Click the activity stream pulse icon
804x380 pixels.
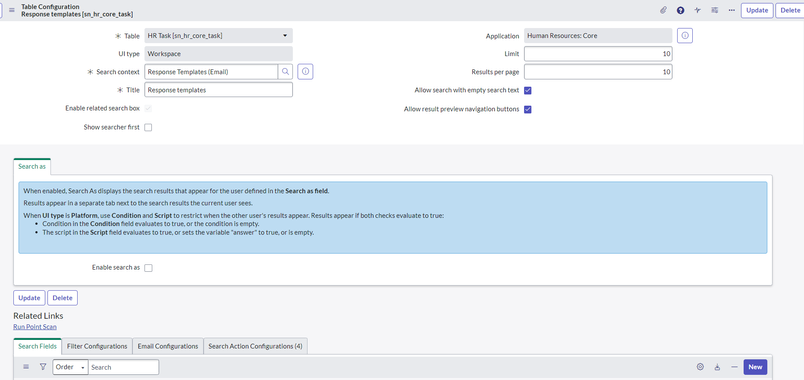point(697,10)
